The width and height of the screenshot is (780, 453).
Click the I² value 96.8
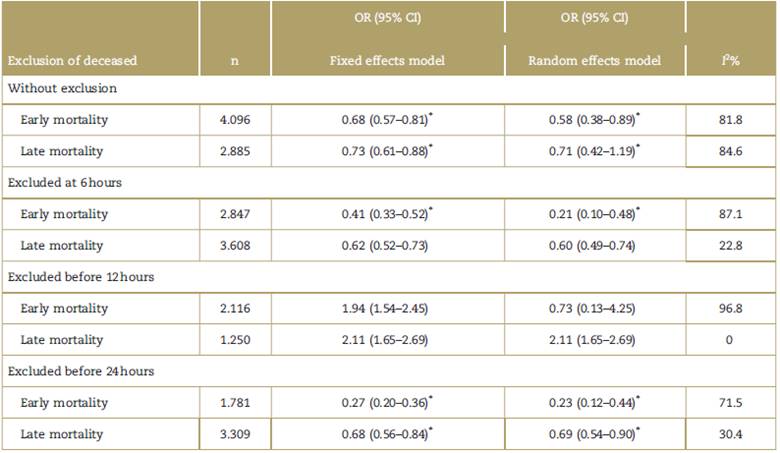(x=729, y=308)
